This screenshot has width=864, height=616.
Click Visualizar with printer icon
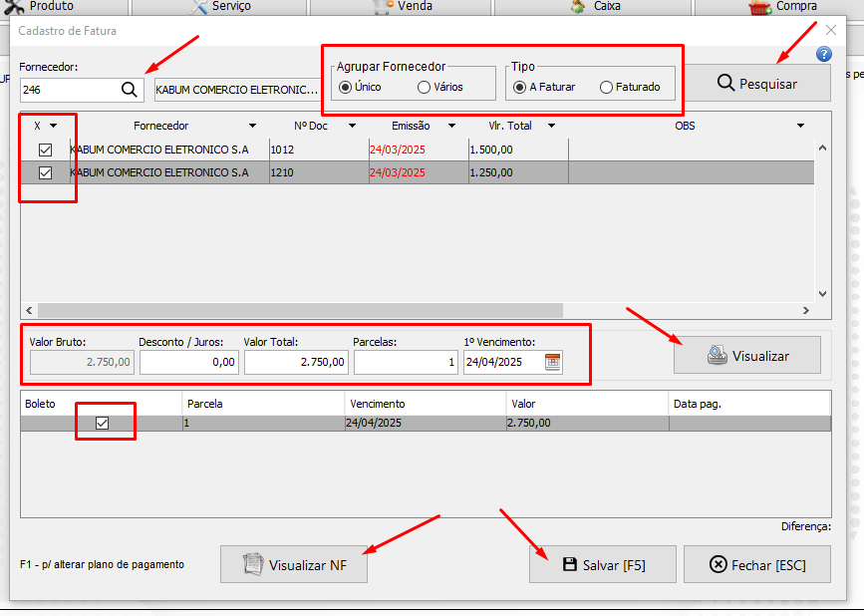(x=746, y=355)
